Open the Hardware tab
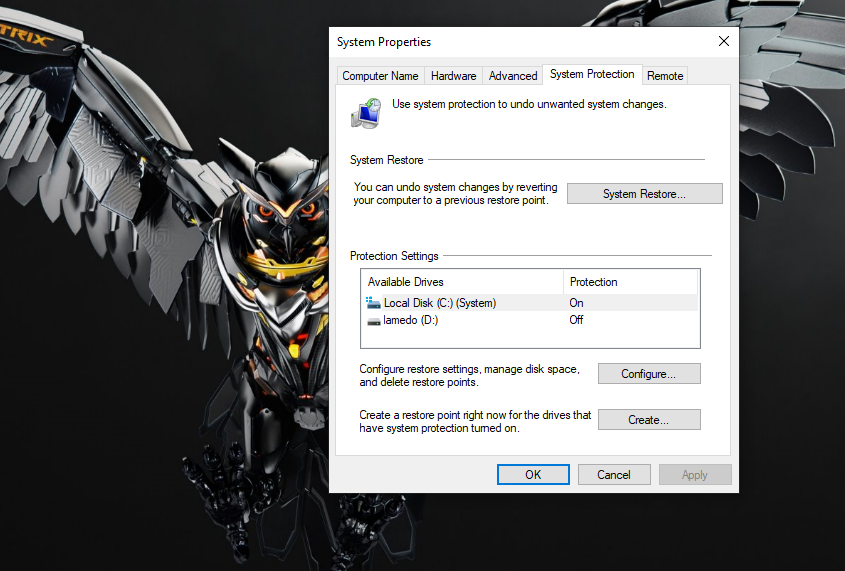Image resolution: width=845 pixels, height=571 pixels. (x=453, y=76)
